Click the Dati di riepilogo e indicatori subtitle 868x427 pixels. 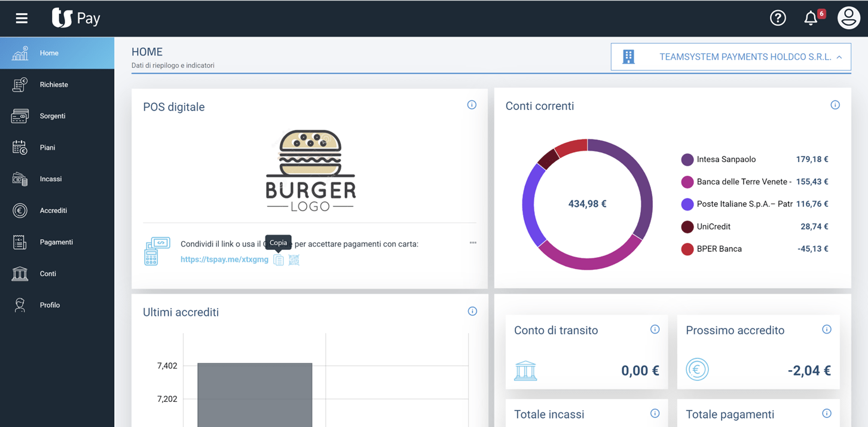(173, 65)
